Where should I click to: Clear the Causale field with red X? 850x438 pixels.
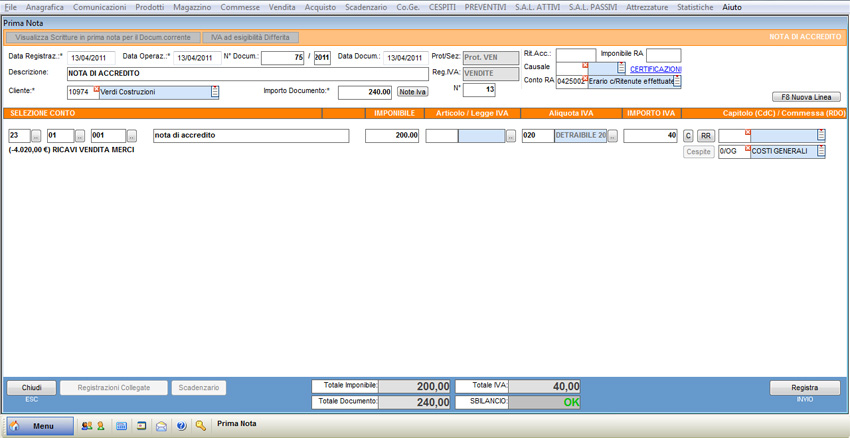pyautogui.click(x=585, y=66)
